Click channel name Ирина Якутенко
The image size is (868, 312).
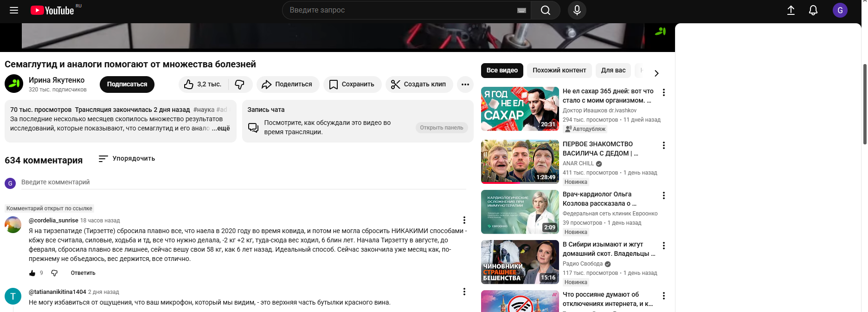pyautogui.click(x=57, y=80)
